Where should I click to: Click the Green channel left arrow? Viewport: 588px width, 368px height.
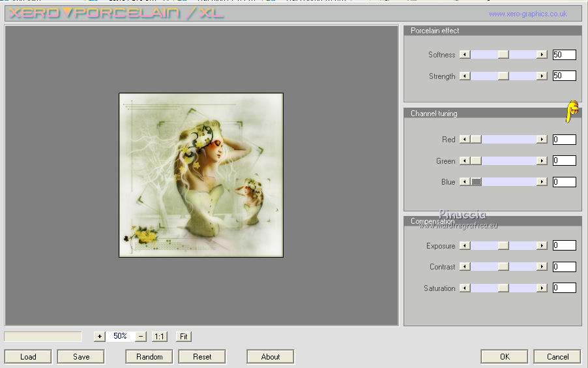[465, 161]
